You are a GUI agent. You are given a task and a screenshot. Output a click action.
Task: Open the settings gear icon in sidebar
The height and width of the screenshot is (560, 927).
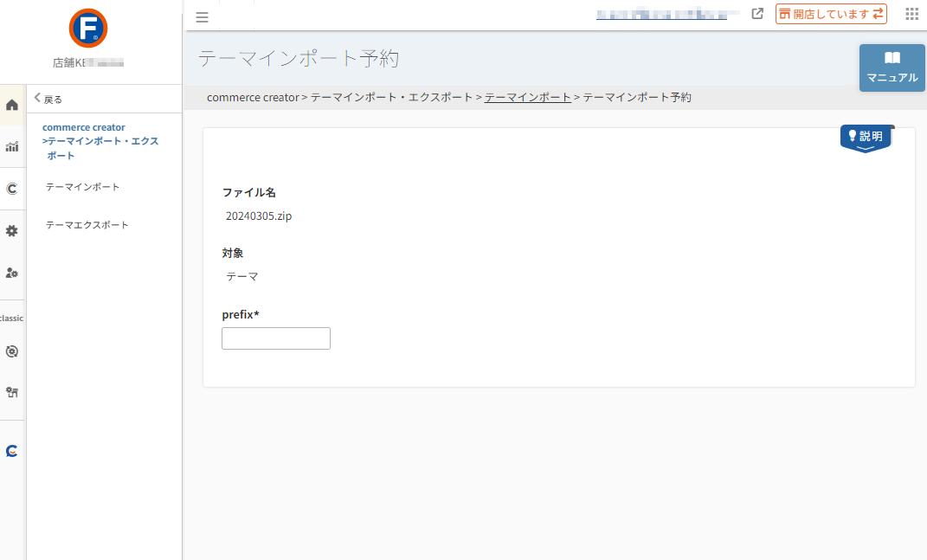coord(12,231)
